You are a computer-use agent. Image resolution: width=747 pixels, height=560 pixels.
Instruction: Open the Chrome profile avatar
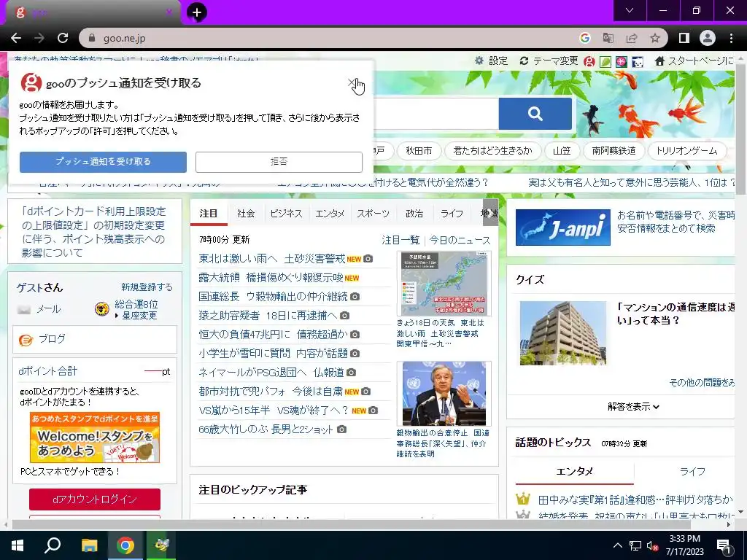708,38
